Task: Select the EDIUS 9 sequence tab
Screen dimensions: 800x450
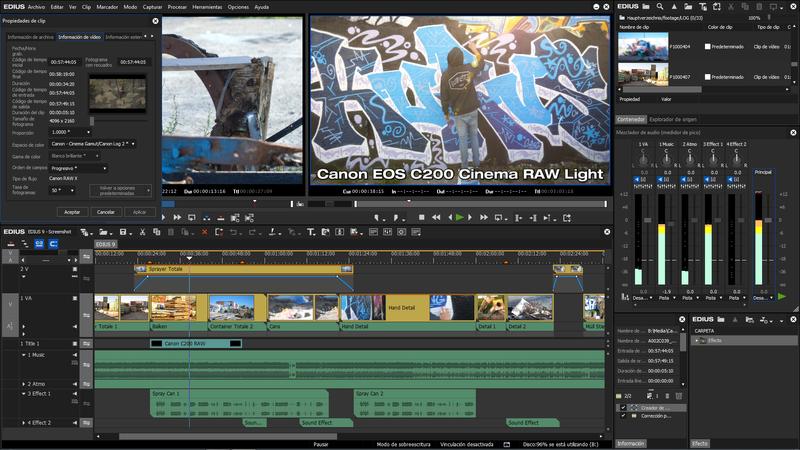Action: [106, 244]
